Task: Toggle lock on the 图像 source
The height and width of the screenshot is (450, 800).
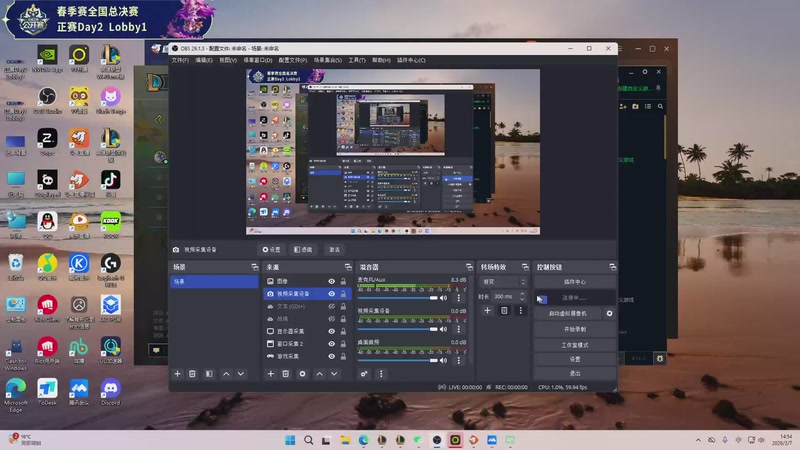Action: [x=343, y=282]
